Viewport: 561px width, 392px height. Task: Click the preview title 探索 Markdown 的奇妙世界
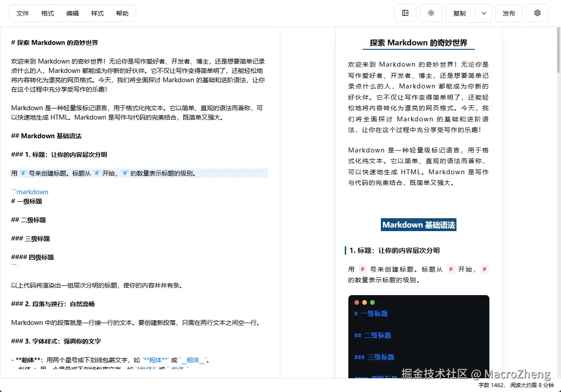pos(419,43)
